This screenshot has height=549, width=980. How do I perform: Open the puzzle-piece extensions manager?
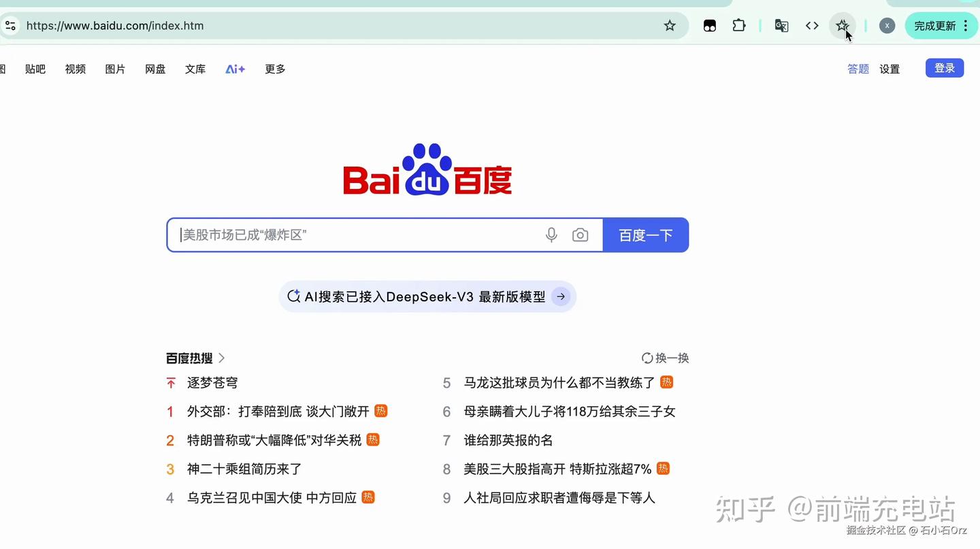739,25
